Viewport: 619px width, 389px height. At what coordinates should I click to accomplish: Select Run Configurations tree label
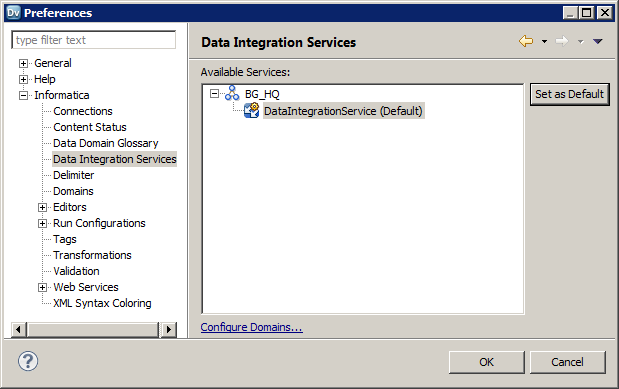point(99,223)
